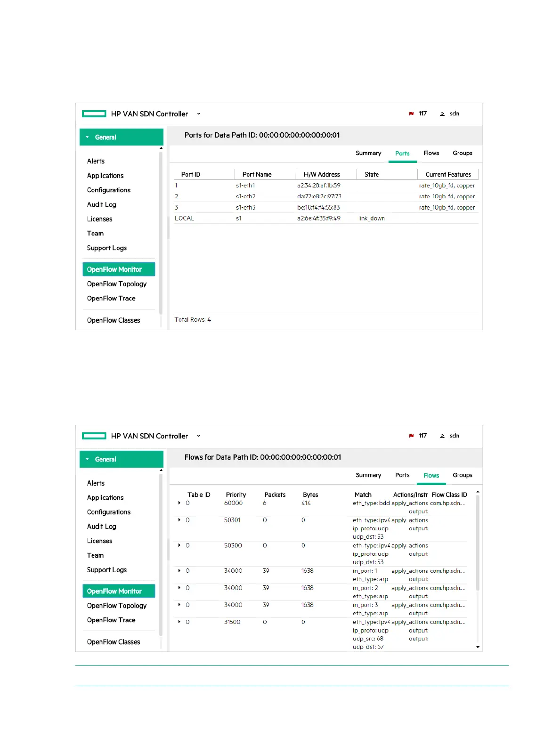Open Applications in the Flows page sidebar

(105, 498)
